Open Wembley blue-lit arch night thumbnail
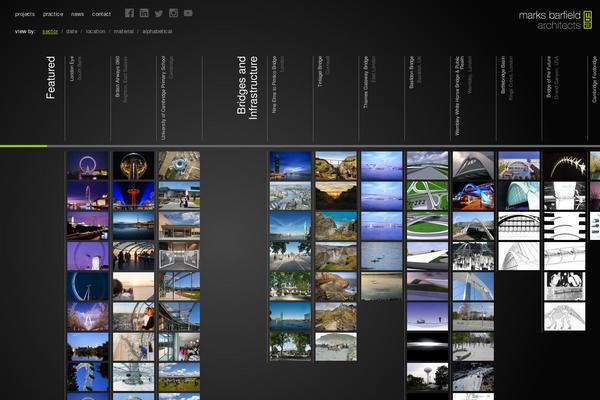 pyautogui.click(x=473, y=196)
